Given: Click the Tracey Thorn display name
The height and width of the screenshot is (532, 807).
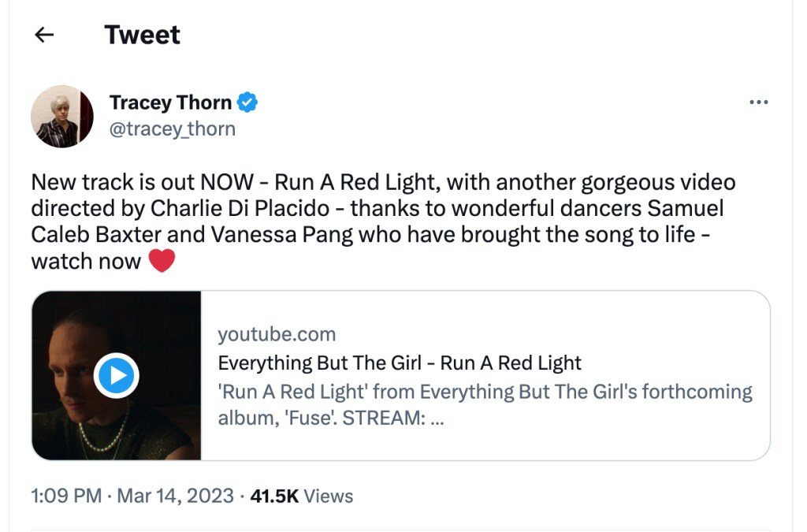Looking at the screenshot, I should pos(170,102).
